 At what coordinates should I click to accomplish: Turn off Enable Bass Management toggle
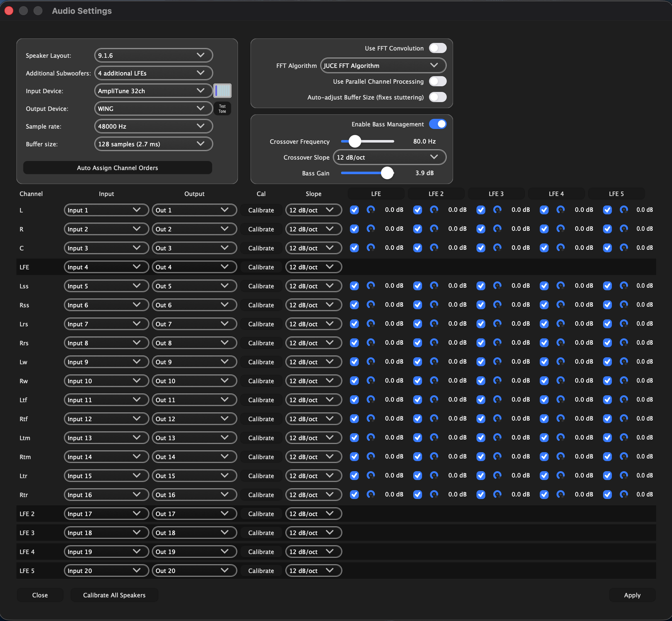tap(437, 124)
